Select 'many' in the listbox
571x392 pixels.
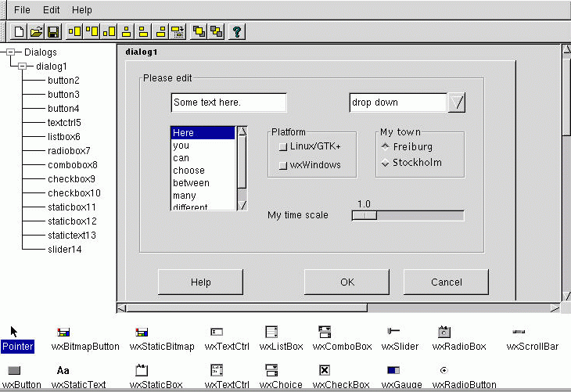(203, 196)
